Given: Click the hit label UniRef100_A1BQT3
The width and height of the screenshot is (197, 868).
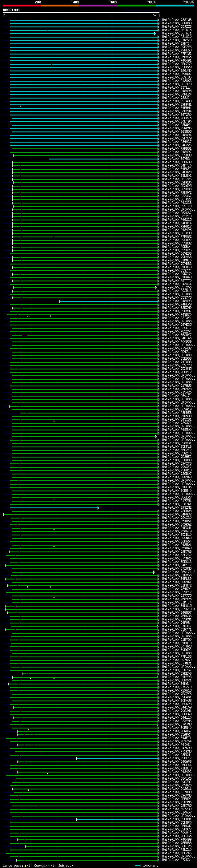Looking at the screenshot, I should pos(177,643).
